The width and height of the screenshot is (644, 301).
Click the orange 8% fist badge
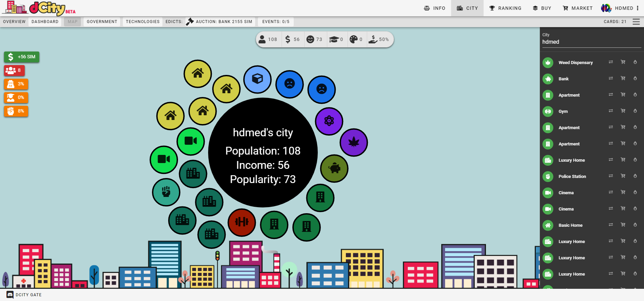(x=16, y=111)
